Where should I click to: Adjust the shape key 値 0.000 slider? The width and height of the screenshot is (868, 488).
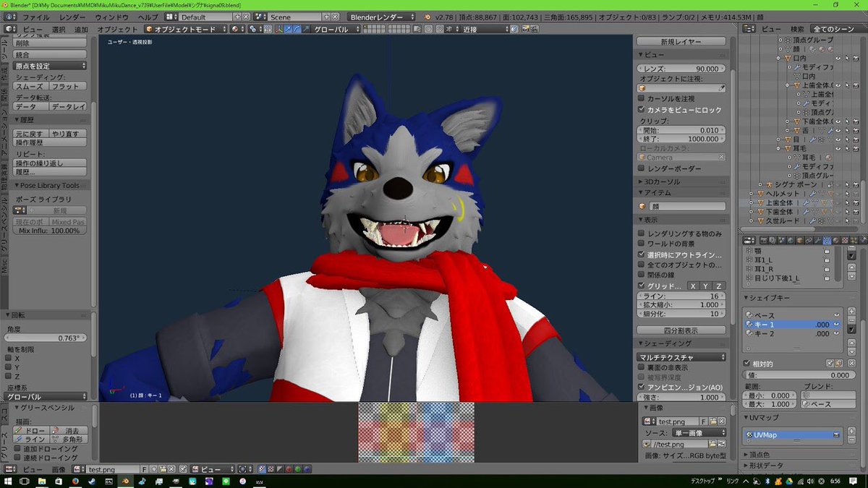[x=798, y=375]
